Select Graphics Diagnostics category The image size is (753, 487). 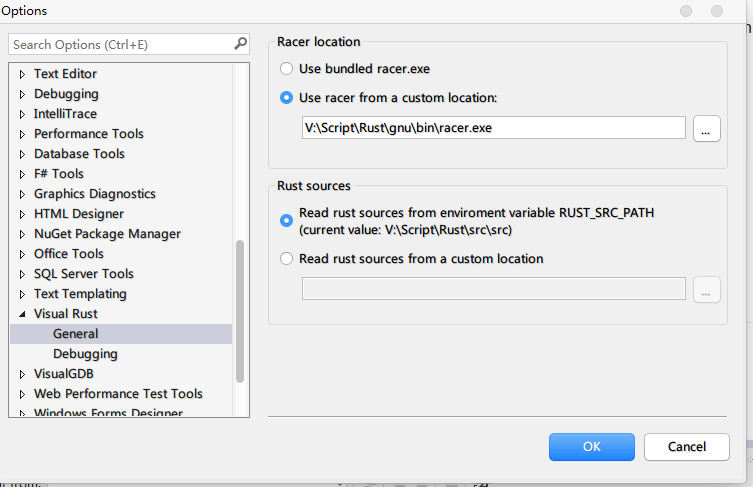94,194
